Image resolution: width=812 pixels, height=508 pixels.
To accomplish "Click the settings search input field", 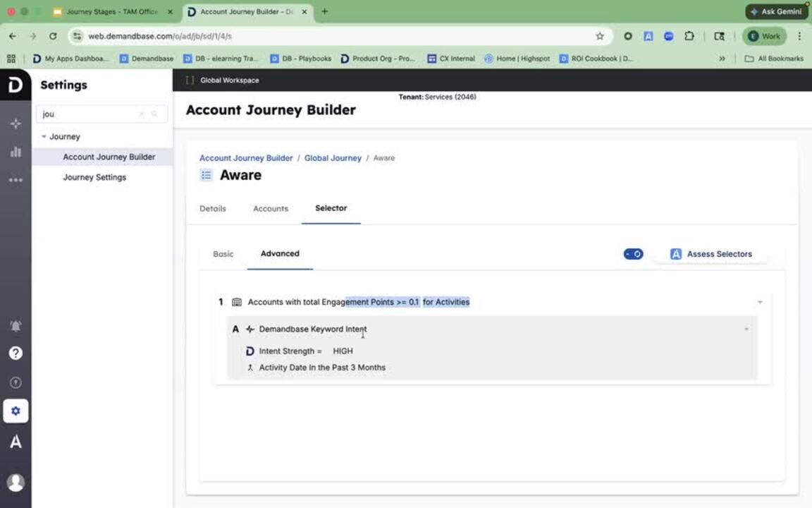I will [x=88, y=114].
